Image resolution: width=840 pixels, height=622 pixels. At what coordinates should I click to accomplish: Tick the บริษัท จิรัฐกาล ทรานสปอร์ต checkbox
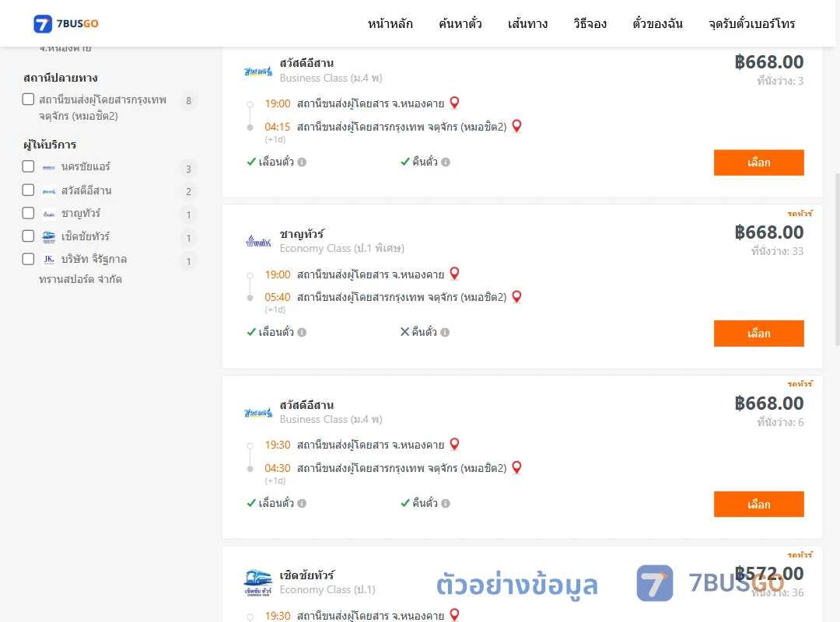29,260
